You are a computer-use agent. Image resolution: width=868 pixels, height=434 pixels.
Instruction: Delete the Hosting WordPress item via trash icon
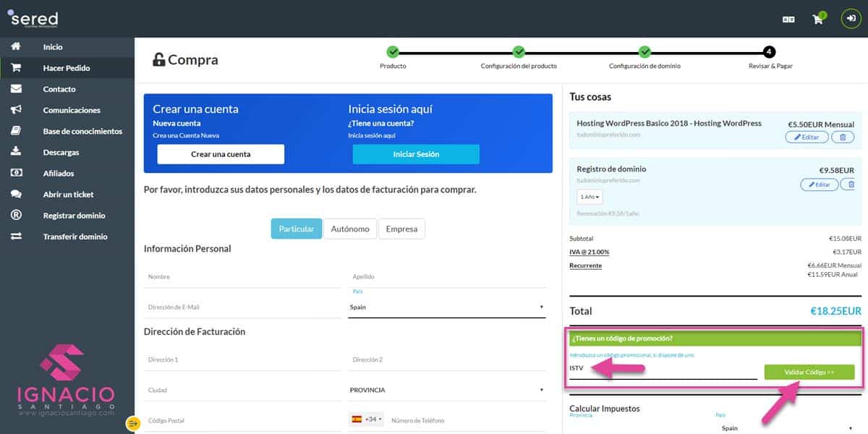coord(843,137)
